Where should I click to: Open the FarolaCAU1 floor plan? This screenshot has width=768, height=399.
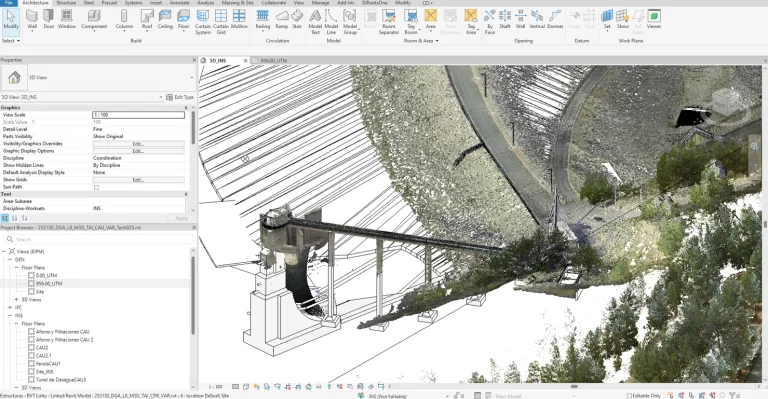coord(48,364)
